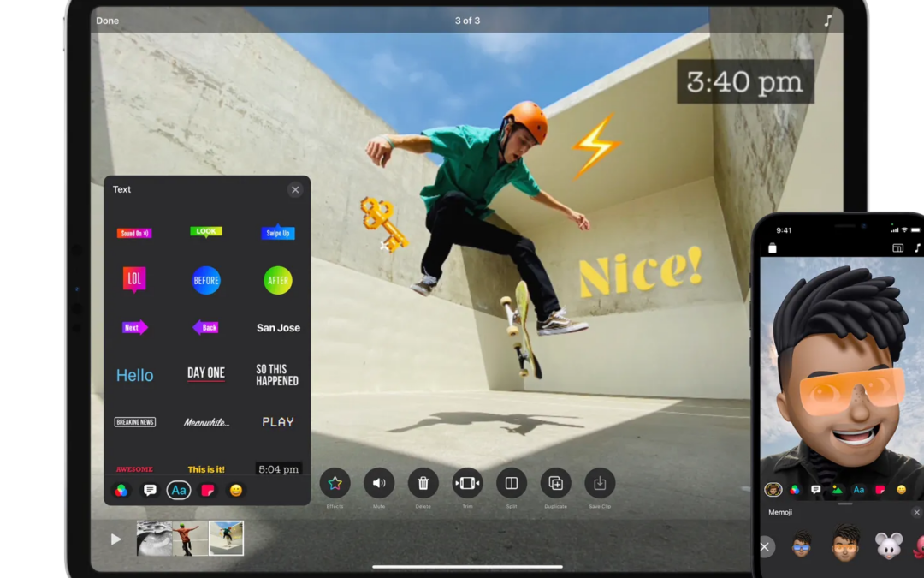924x578 pixels.
Task: Open the Filters tab with colored circles
Action: pyautogui.click(x=121, y=491)
